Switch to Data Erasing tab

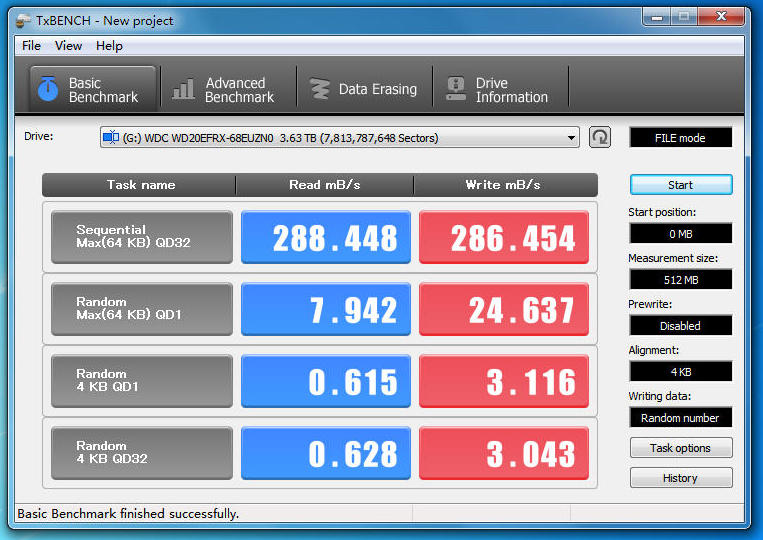coord(364,90)
